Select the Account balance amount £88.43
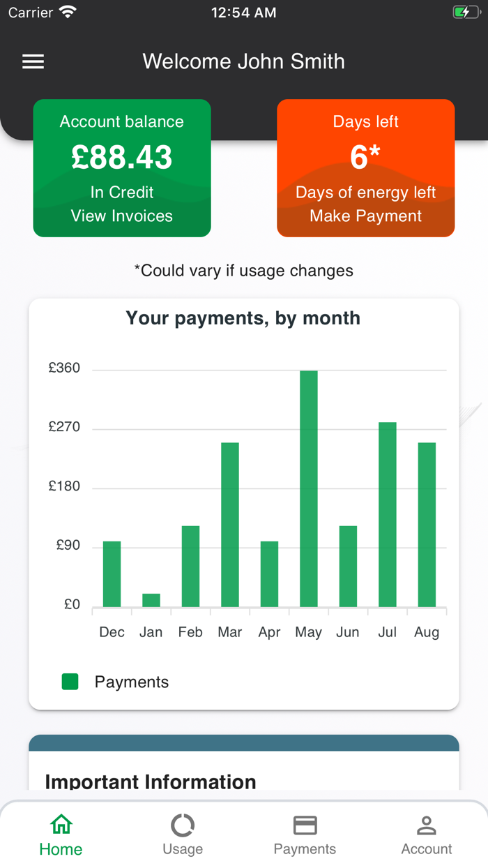 click(x=122, y=157)
